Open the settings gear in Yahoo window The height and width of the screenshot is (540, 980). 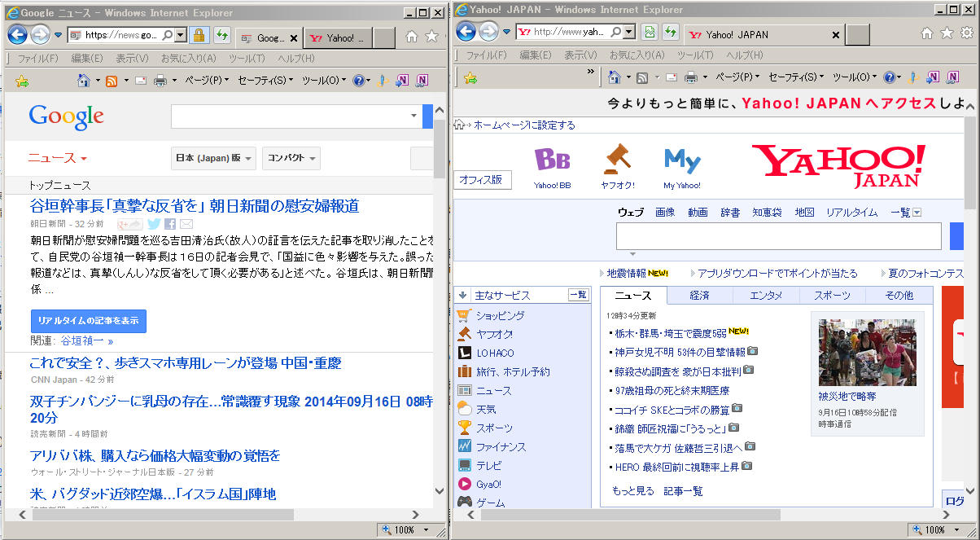click(966, 33)
